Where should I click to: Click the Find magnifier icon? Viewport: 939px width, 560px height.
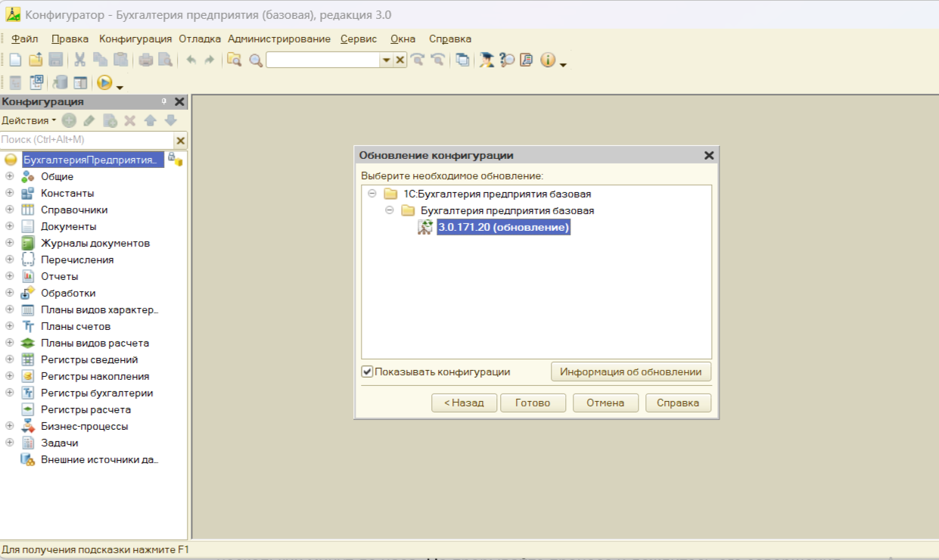(x=256, y=60)
